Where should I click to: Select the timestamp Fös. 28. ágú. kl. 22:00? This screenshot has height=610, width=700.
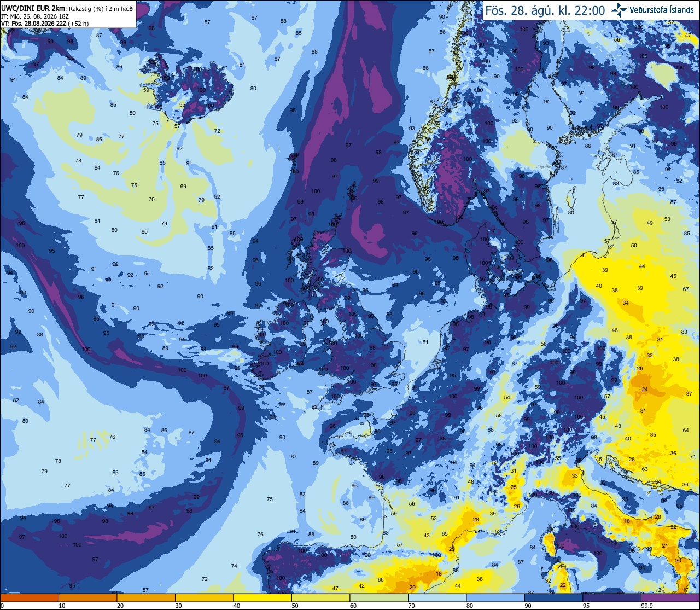pyautogui.click(x=545, y=10)
